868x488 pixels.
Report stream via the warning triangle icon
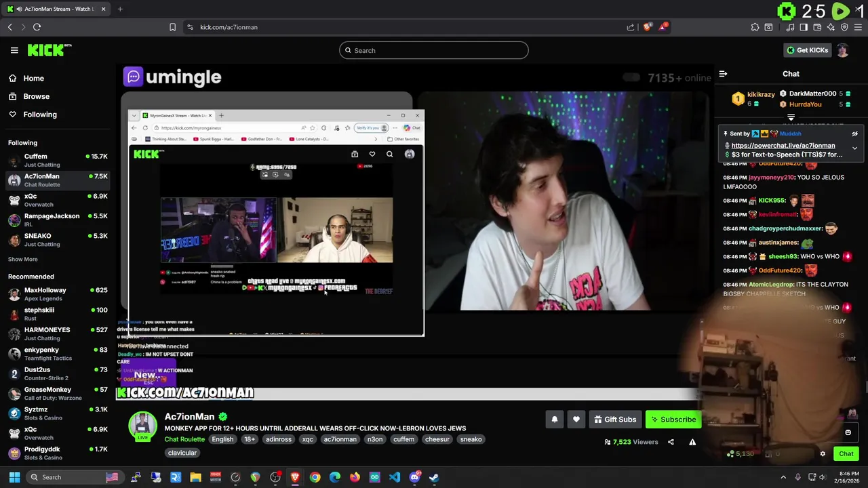[x=692, y=442]
